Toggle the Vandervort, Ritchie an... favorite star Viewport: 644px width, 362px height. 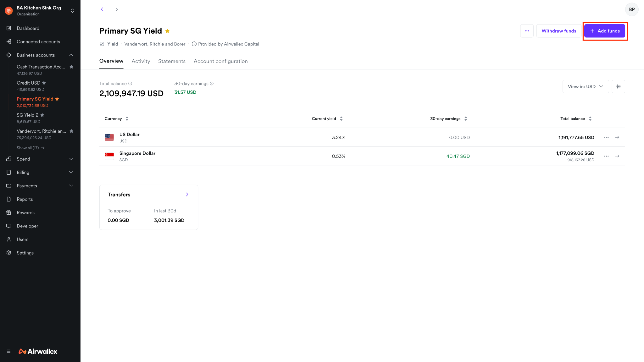pyautogui.click(x=71, y=131)
